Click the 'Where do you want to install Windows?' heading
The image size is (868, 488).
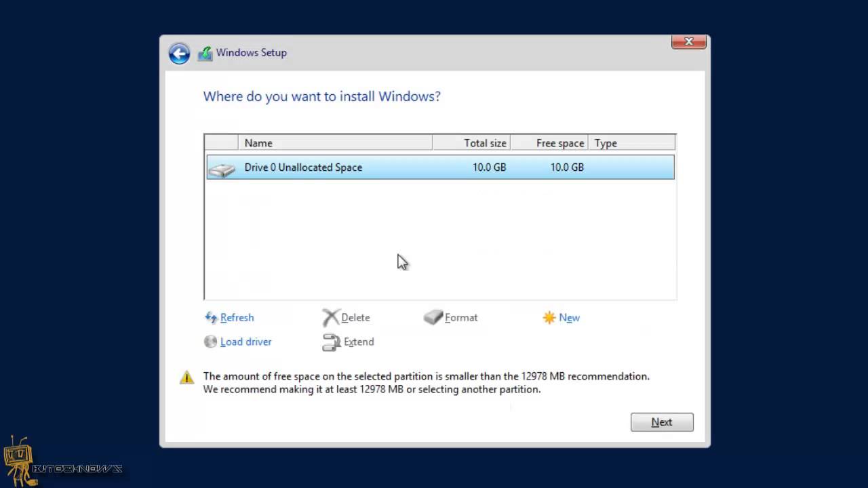[x=322, y=96]
